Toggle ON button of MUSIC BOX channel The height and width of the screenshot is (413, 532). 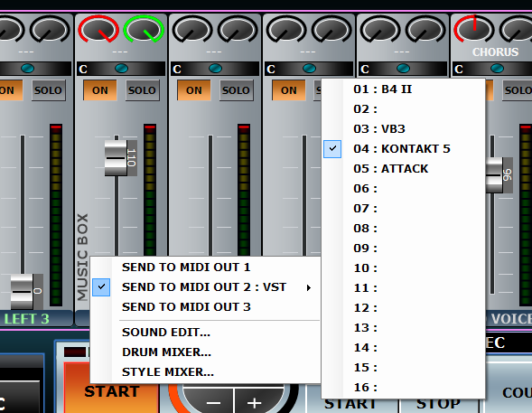(100, 90)
